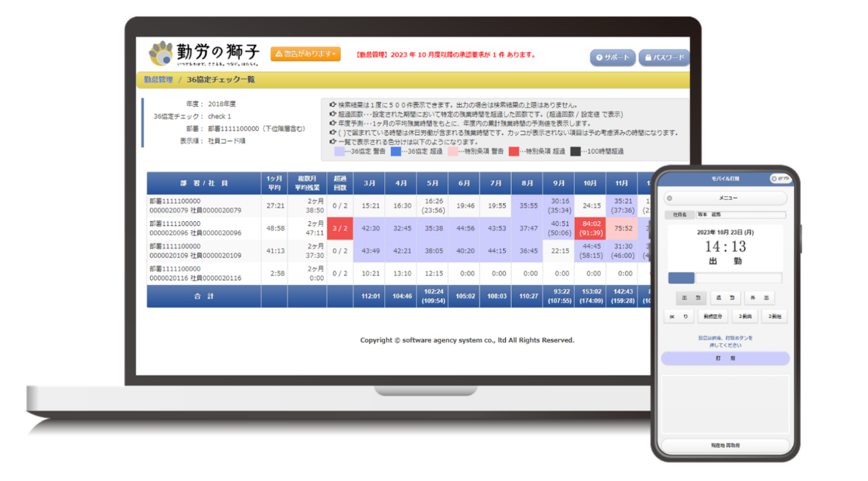Click the 153:02 October total
The image size is (868, 481).
pos(590,296)
